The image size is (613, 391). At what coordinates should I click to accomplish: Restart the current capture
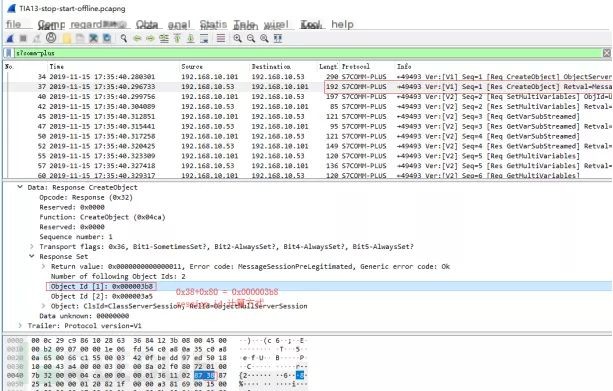point(37,38)
